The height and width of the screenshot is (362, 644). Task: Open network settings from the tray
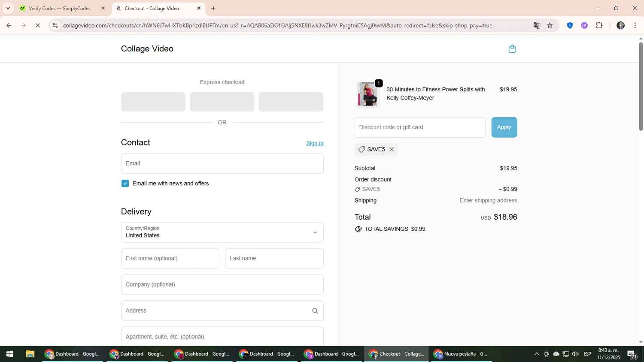(566, 354)
